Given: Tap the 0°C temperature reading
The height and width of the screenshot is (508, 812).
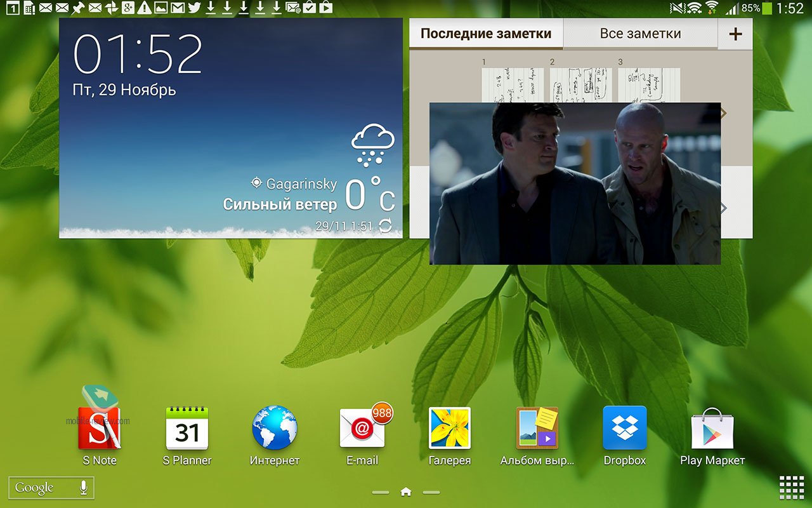Looking at the screenshot, I should [x=370, y=194].
